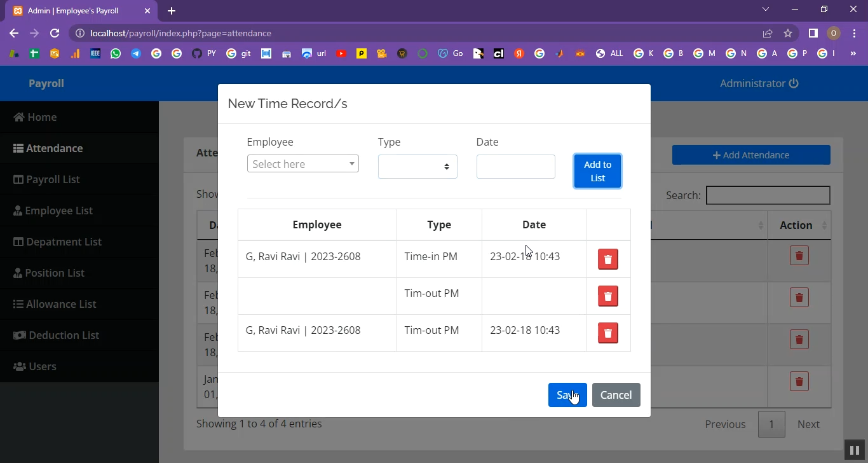Click the Date input field
868x463 pixels.
pos(515,167)
